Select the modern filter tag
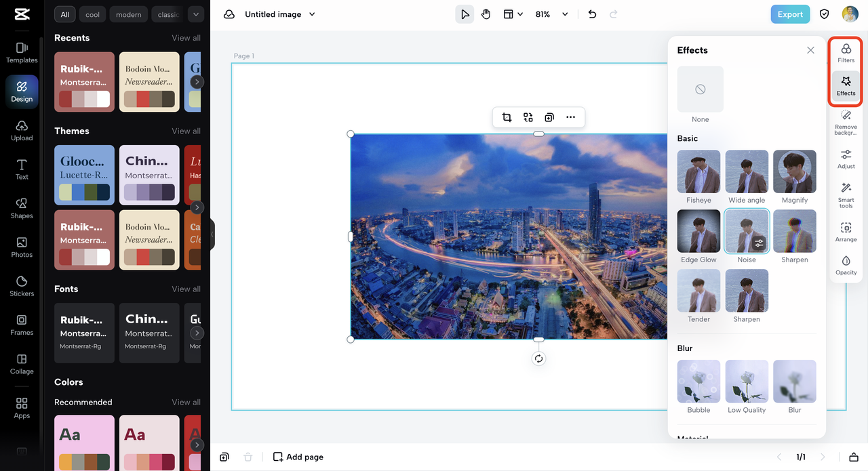 (128, 14)
